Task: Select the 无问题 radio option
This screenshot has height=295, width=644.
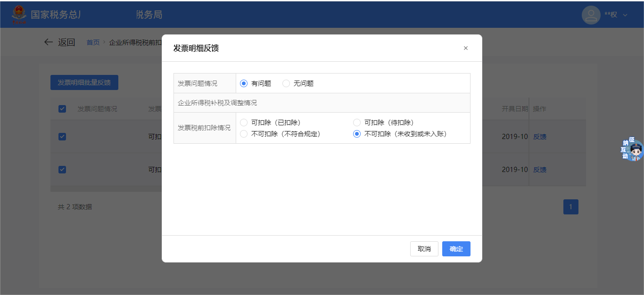Action: tap(286, 83)
